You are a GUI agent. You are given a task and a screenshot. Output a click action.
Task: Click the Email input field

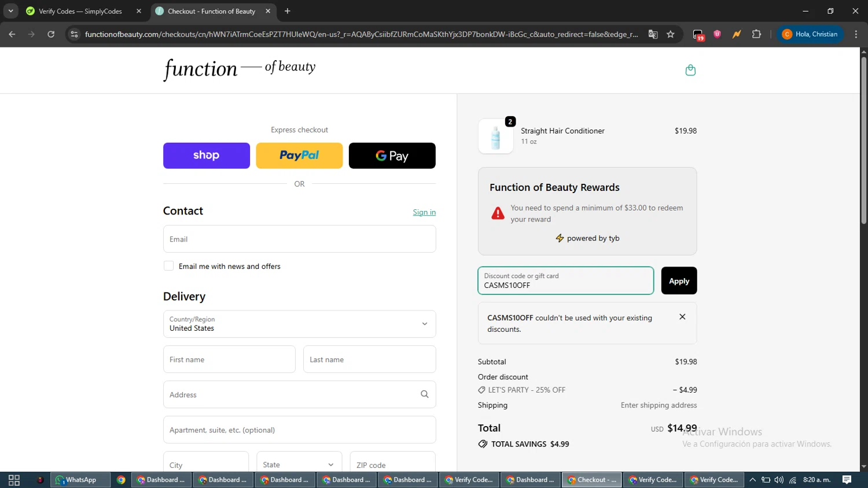[299, 239]
